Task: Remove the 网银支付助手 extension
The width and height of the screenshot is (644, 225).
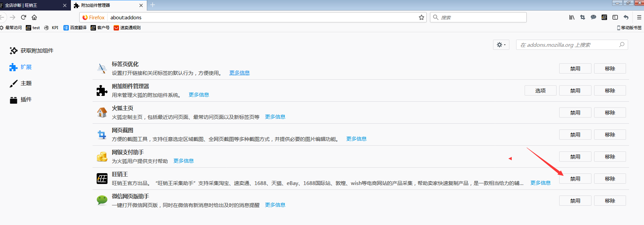Action: (x=610, y=157)
